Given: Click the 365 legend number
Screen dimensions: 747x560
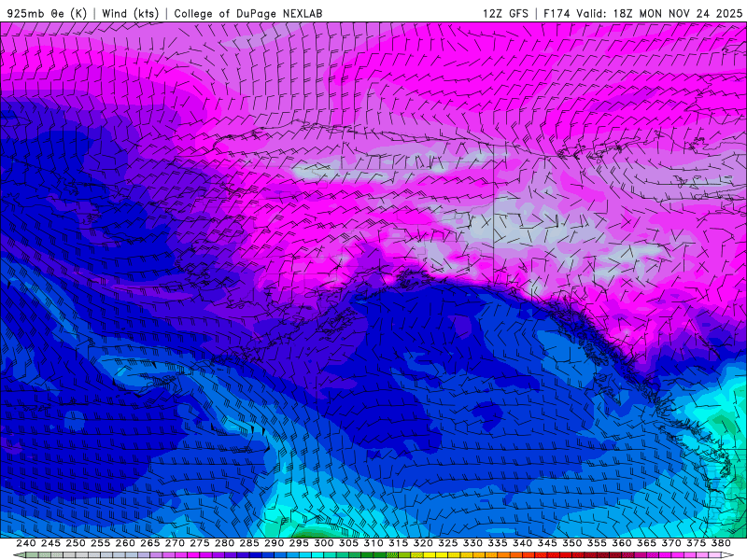Looking at the screenshot, I should click(x=646, y=543).
